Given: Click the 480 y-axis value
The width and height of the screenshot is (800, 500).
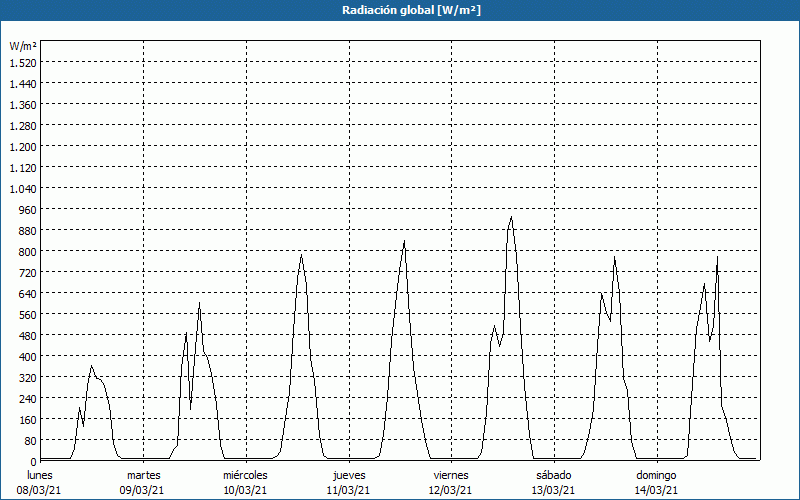Looking at the screenshot, I should pos(28,336).
